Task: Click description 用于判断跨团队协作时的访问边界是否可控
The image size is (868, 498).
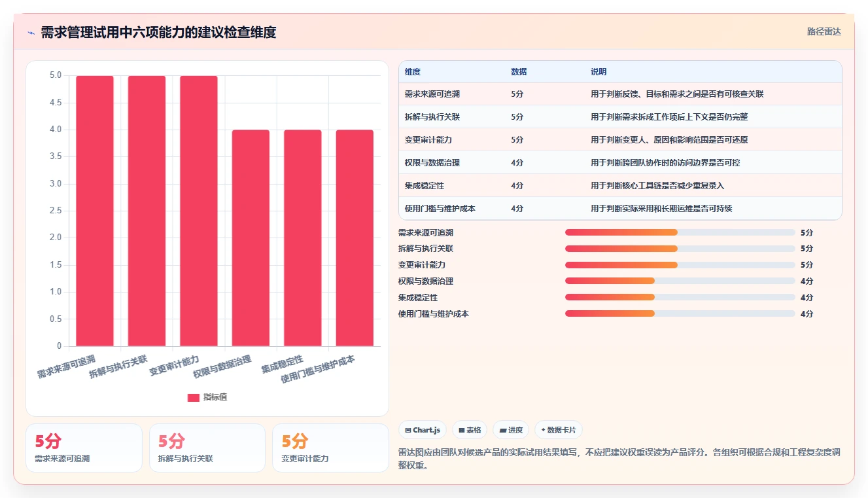Action: pyautogui.click(x=665, y=163)
